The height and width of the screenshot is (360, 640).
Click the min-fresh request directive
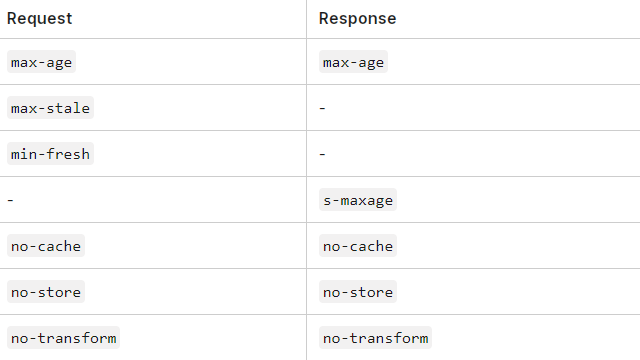(x=50, y=154)
